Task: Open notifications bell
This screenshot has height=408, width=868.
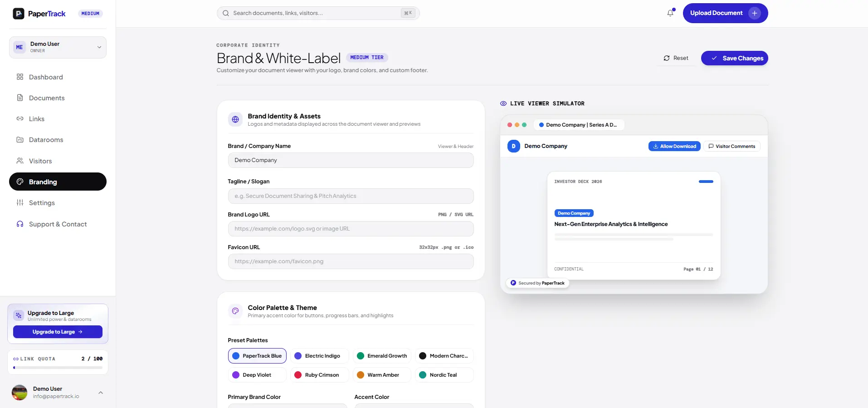Action: pyautogui.click(x=670, y=13)
